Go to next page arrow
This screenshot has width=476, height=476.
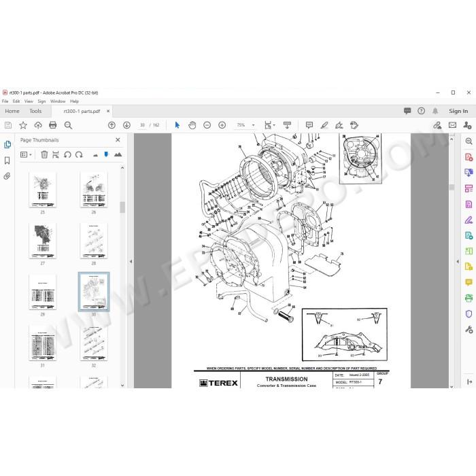[x=126, y=125]
